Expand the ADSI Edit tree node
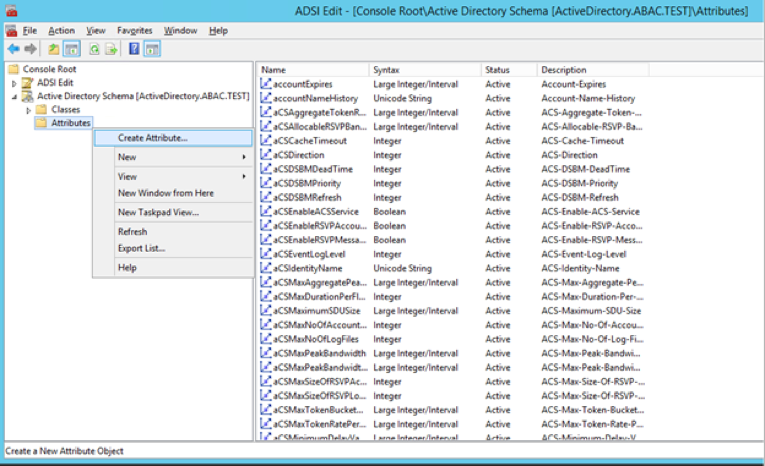The width and height of the screenshot is (765, 466). pyautogui.click(x=14, y=83)
